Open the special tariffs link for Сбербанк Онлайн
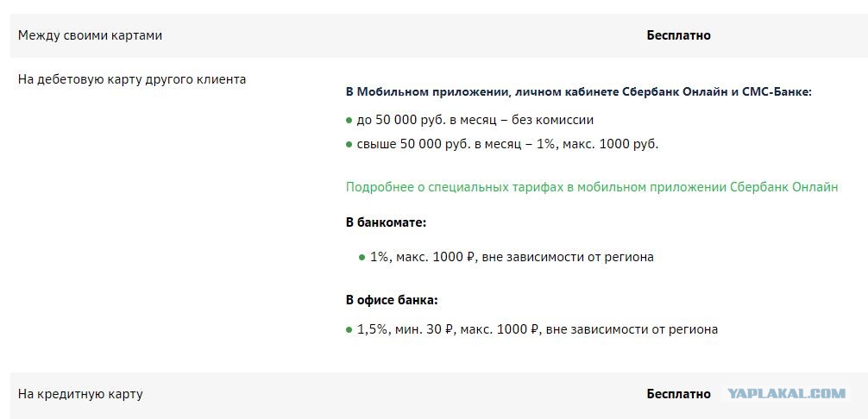The image size is (868, 419). (x=592, y=187)
